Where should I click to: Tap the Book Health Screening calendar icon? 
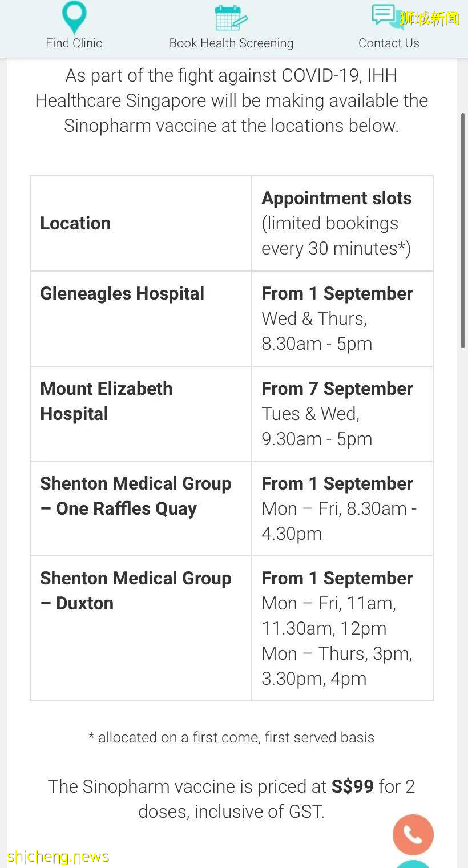231,17
